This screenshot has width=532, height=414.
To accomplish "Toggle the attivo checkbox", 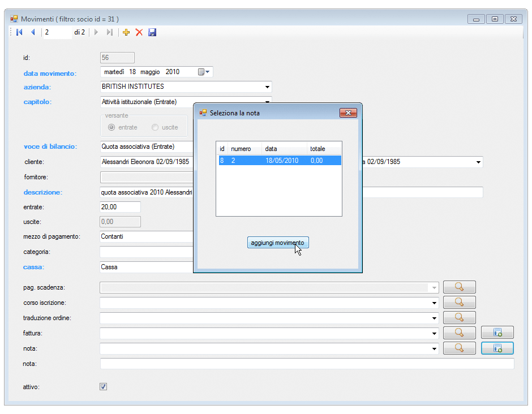I will [x=104, y=386].
